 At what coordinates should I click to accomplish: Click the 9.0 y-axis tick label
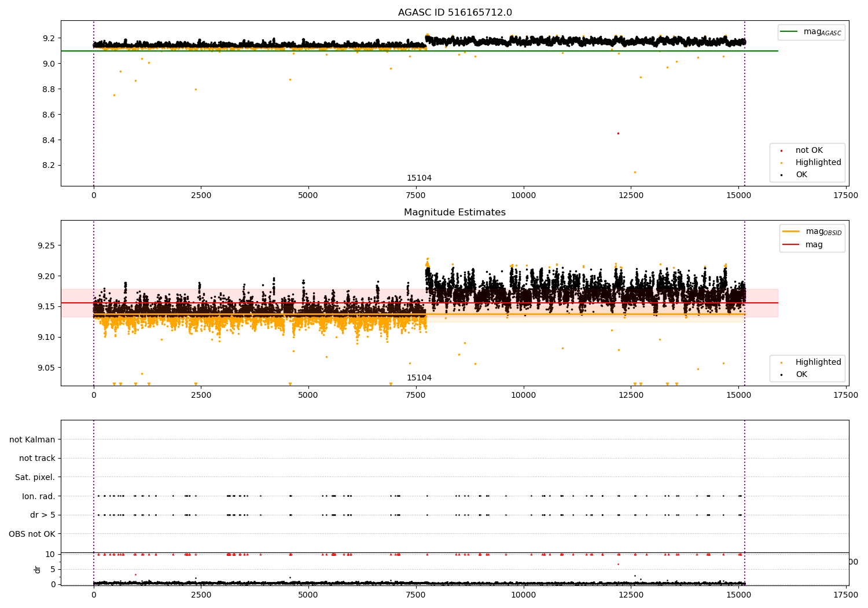pos(49,64)
